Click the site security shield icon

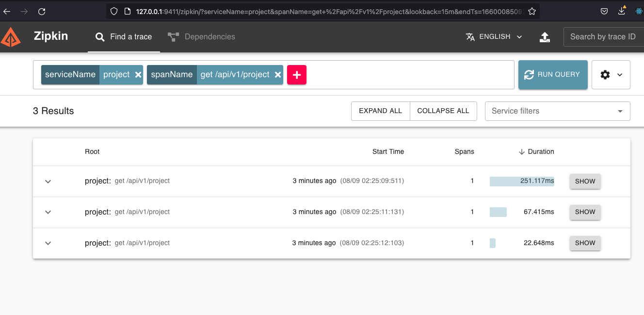pyautogui.click(x=114, y=11)
